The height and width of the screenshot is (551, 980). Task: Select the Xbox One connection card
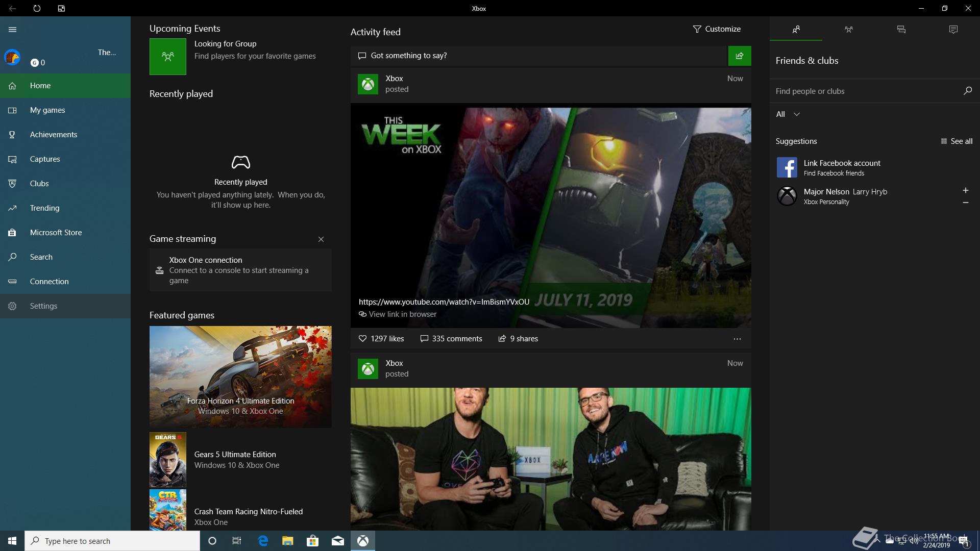(x=240, y=270)
